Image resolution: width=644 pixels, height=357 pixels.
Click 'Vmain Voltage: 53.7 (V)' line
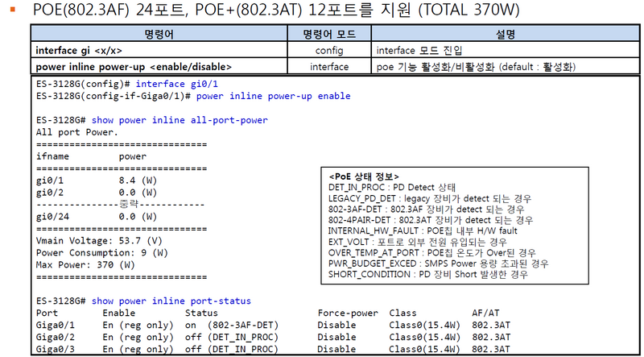(x=99, y=241)
